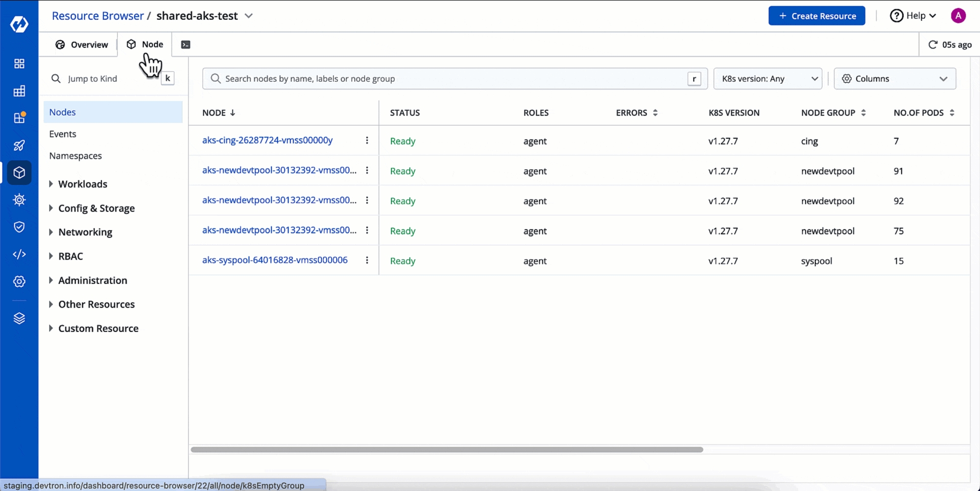980x491 pixels.
Task: Open the bug/gear icon in left sidebar
Action: (19, 200)
